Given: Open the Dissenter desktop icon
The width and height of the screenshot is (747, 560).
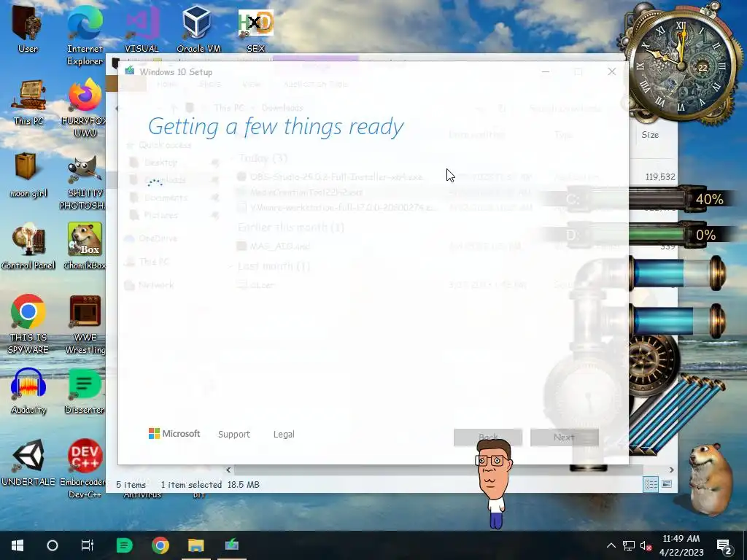Looking at the screenshot, I should click(85, 391).
